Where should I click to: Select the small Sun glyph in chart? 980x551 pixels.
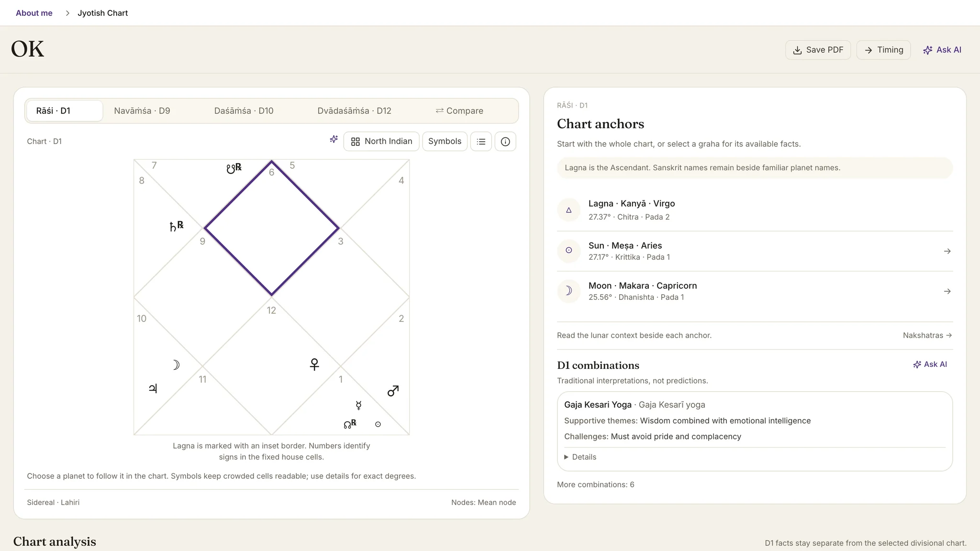click(x=378, y=424)
